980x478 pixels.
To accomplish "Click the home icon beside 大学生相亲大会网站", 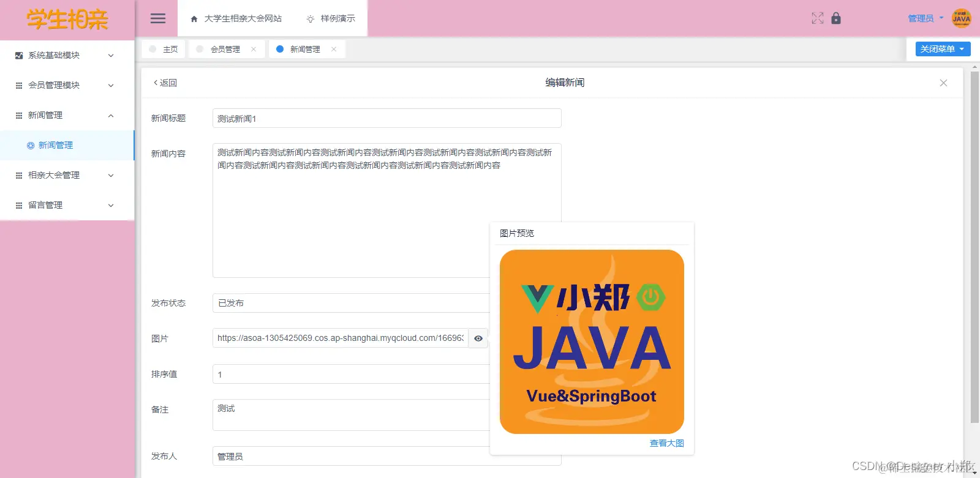I will tap(194, 19).
